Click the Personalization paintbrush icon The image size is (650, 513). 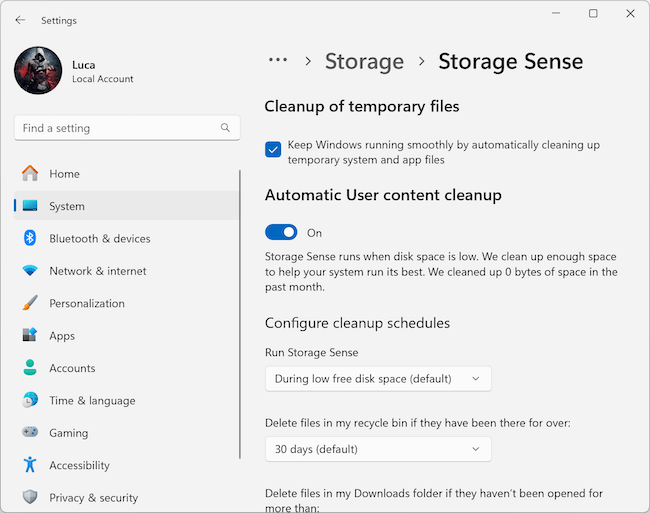click(30, 303)
